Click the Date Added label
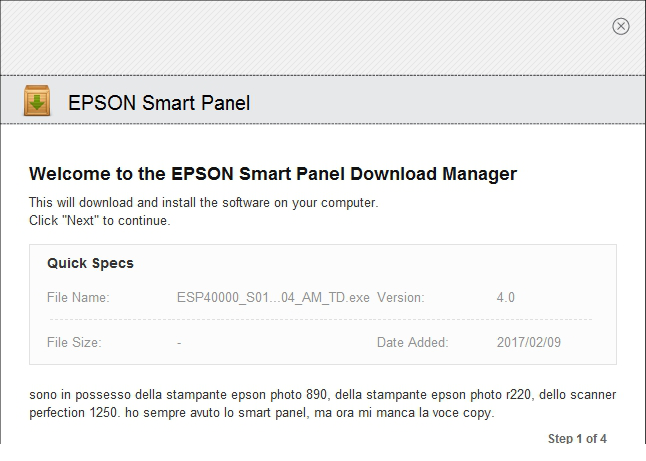Image resolution: width=646 pixels, height=461 pixels. coord(412,342)
